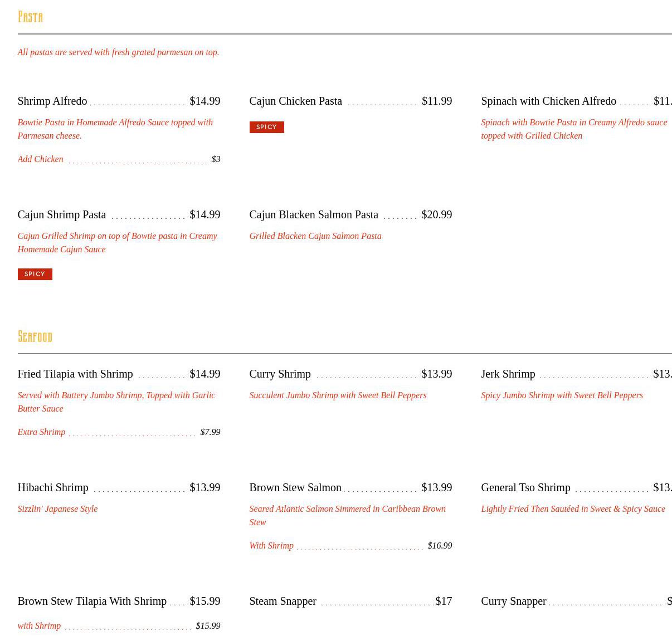Screen dimensions: 672x636
Task: Click the SPICY badge under Cajun Chicken Pasta
Action: click(x=266, y=128)
